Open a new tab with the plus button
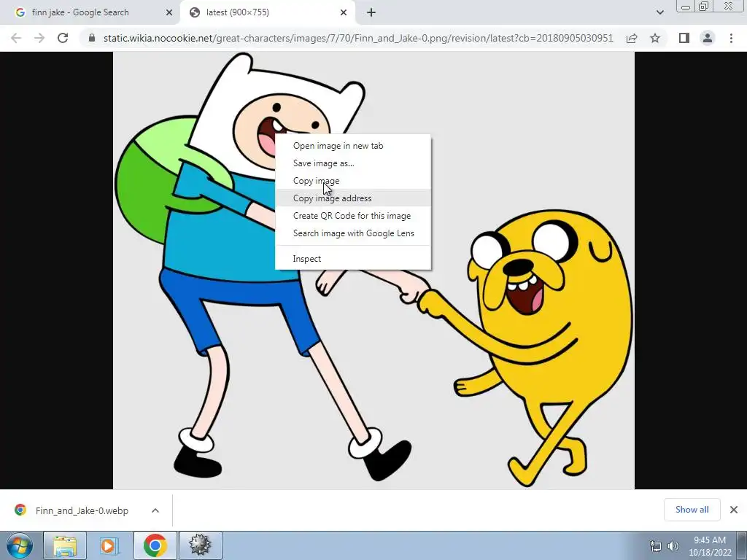 (371, 12)
